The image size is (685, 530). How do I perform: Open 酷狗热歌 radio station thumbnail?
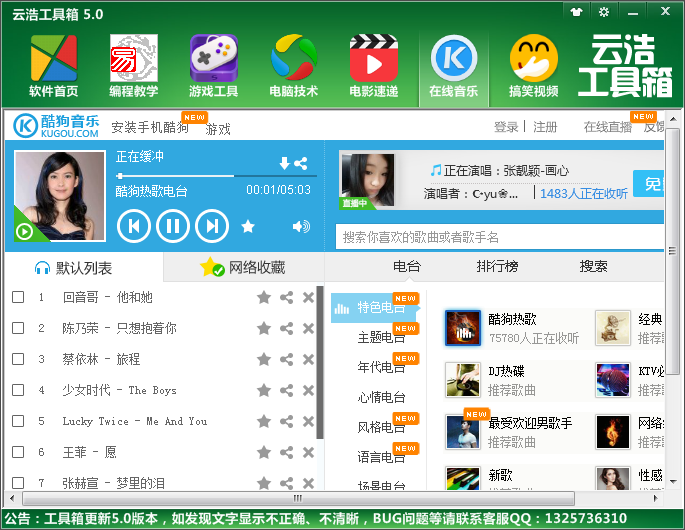[463, 328]
